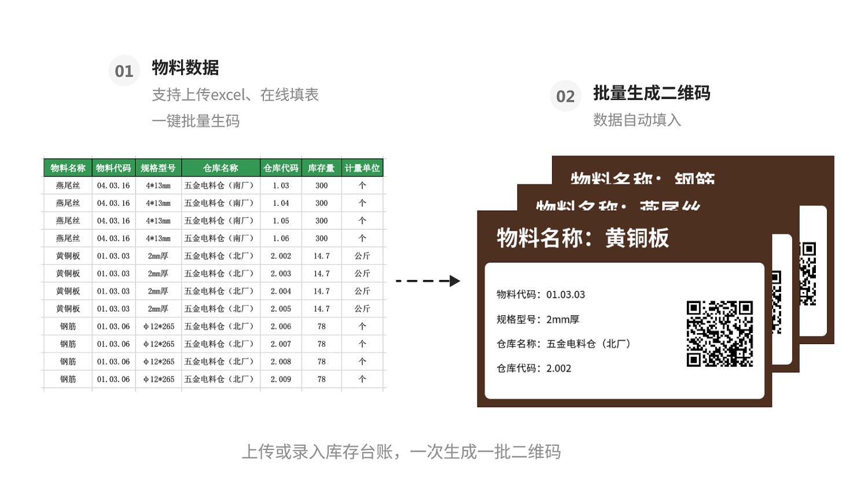Click the 批量生成二维码 heading

click(652, 93)
